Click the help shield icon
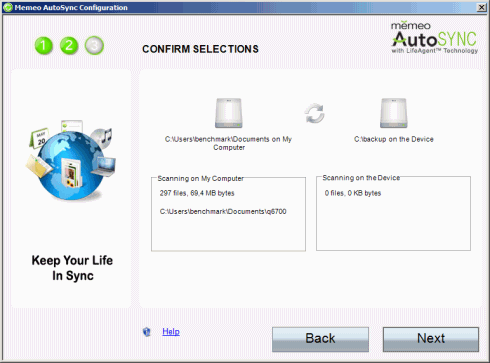Image resolution: width=490 pixels, height=363 pixels. tap(147, 332)
